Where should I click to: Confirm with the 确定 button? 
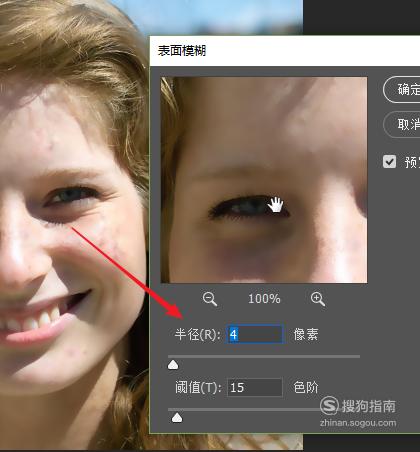coord(402,89)
